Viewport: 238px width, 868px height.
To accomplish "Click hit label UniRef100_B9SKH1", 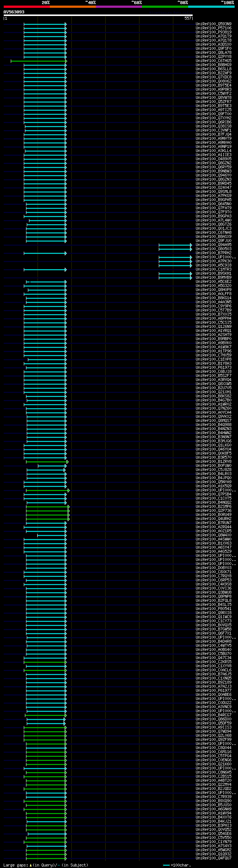I will pyautogui.click(x=213, y=274).
